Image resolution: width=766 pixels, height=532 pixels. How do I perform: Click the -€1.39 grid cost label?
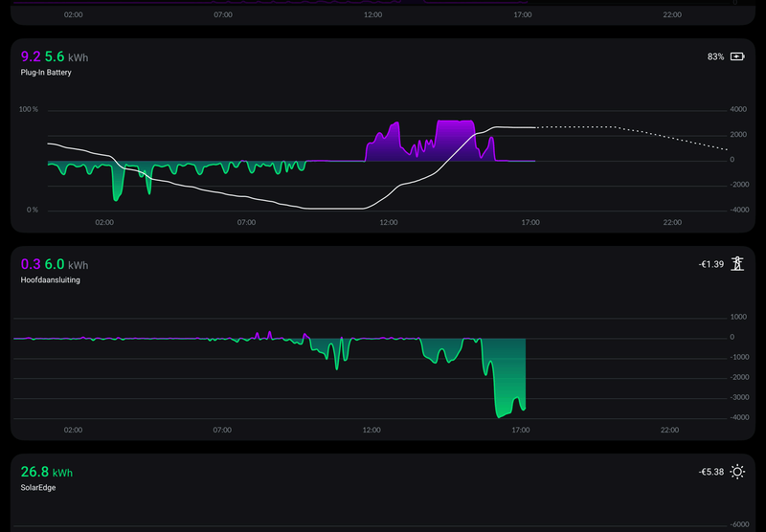pos(711,264)
